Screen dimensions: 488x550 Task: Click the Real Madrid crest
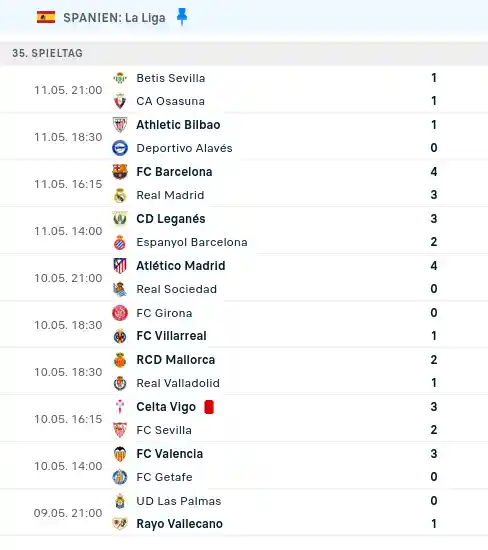[x=120, y=195]
